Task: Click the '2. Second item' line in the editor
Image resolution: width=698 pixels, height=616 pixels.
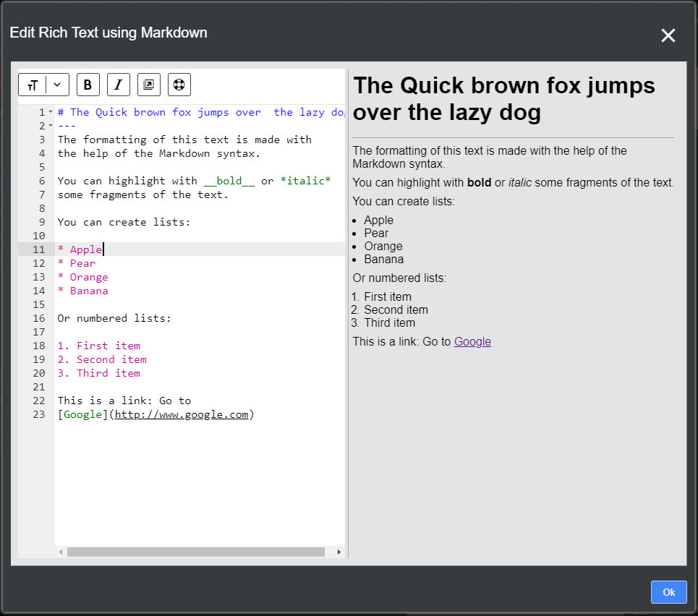Action: 101,359
